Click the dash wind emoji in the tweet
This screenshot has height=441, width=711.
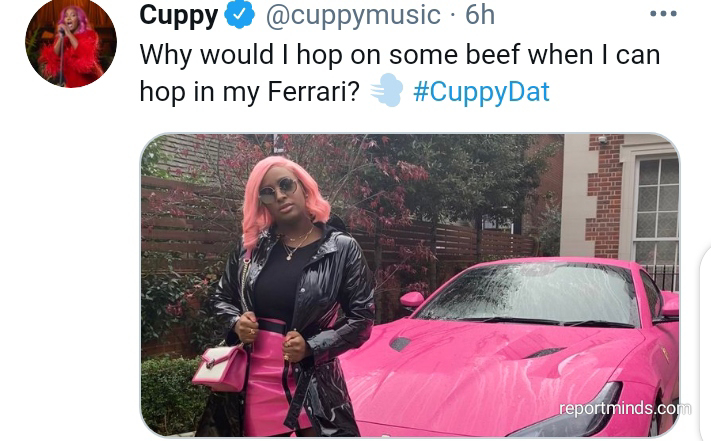[386, 91]
